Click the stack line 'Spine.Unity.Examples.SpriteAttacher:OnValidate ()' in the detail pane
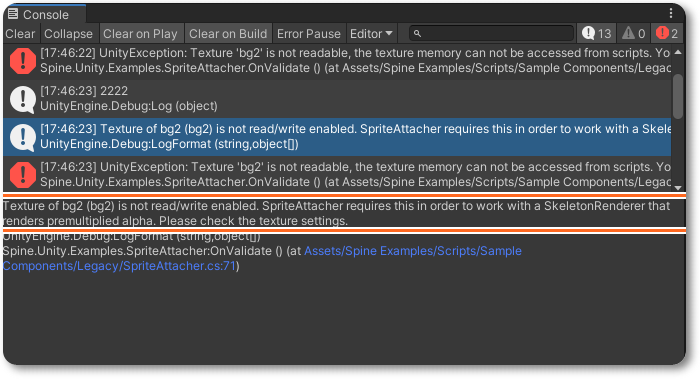The height and width of the screenshot is (379, 700). point(143,251)
